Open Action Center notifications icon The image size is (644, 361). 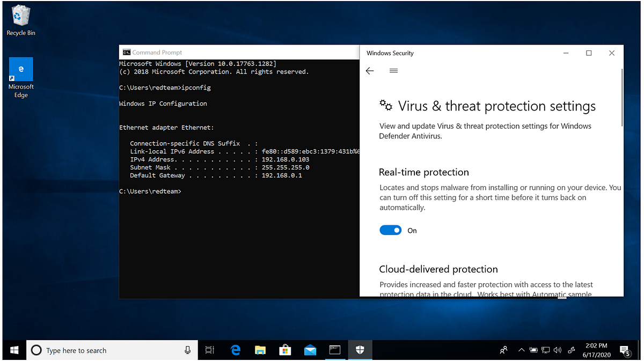625,351
